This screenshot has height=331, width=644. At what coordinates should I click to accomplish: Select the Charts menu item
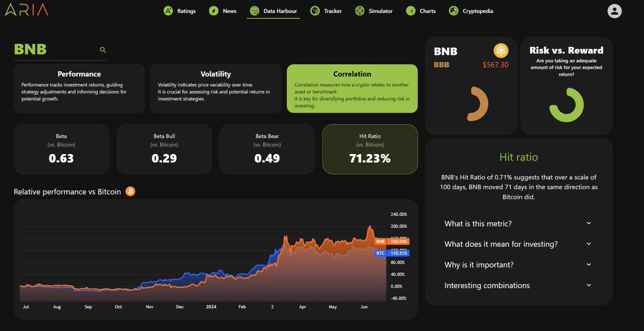(410, 10)
